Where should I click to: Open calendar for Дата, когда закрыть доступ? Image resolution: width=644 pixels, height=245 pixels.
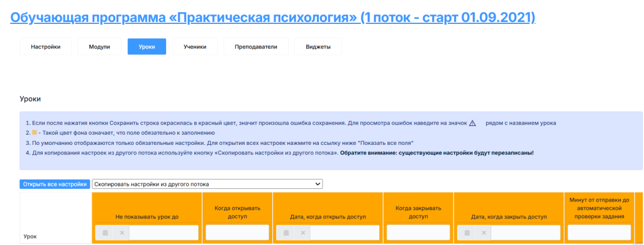click(467, 232)
